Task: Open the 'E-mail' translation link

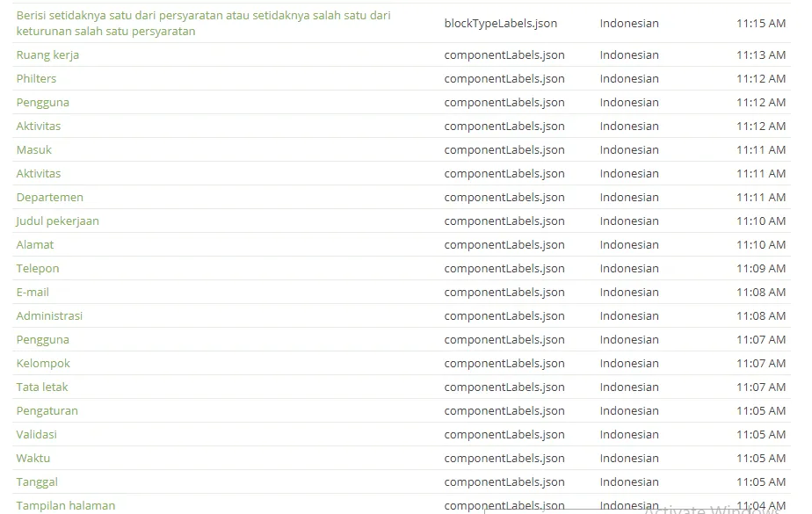Action: pyautogui.click(x=33, y=293)
